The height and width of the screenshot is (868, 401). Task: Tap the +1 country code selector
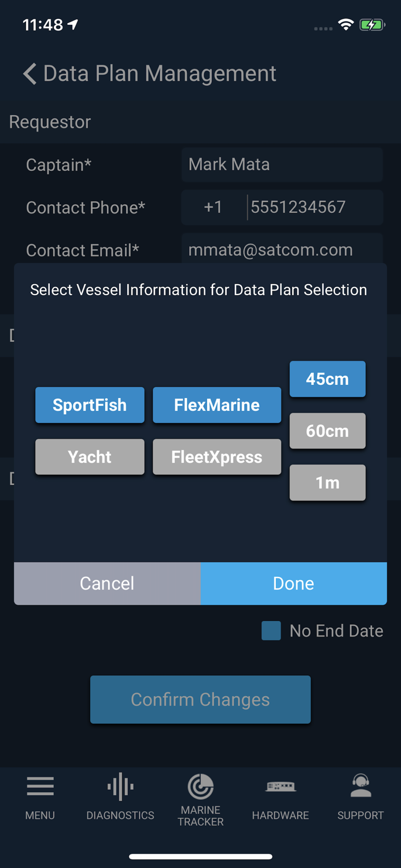pyautogui.click(x=213, y=207)
